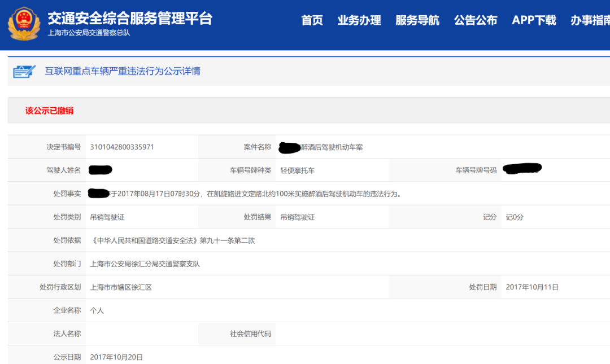Screen dimensions: 610x364
Task: Click the 处罚依据 label
Action: [x=67, y=240]
